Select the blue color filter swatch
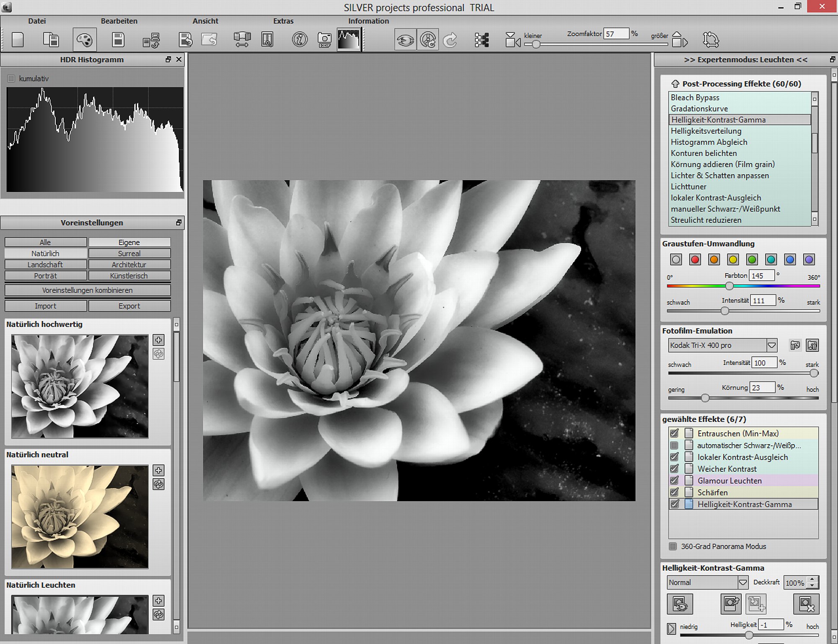The image size is (838, 644). coord(790,259)
